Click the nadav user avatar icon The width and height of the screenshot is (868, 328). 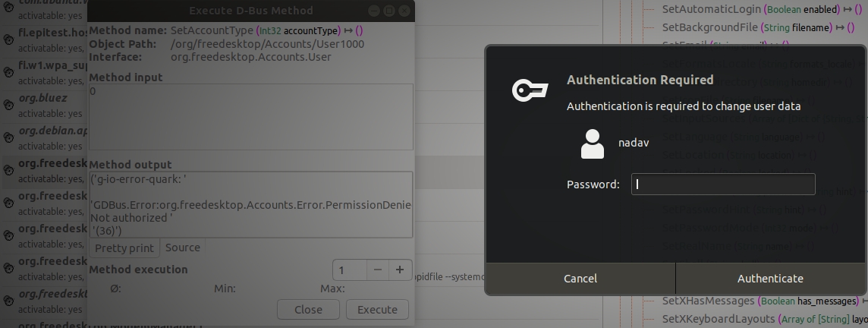point(592,143)
